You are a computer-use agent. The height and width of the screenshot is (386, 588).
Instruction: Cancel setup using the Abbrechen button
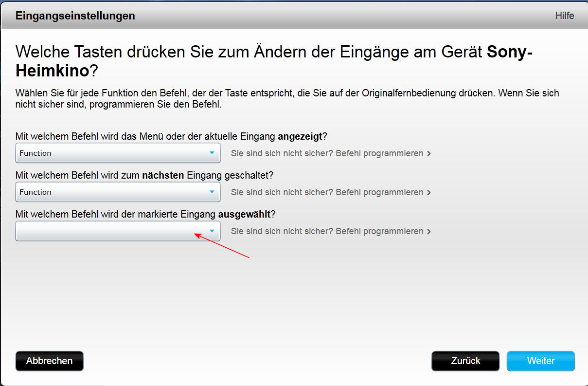click(49, 361)
